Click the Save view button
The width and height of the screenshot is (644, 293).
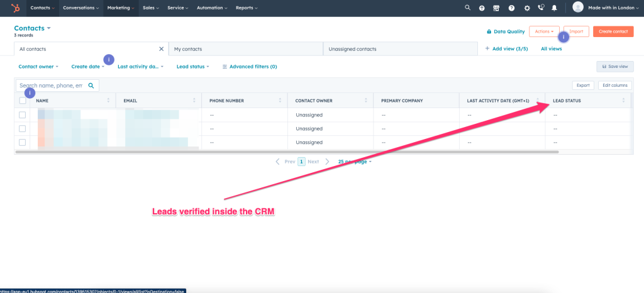[x=615, y=67]
